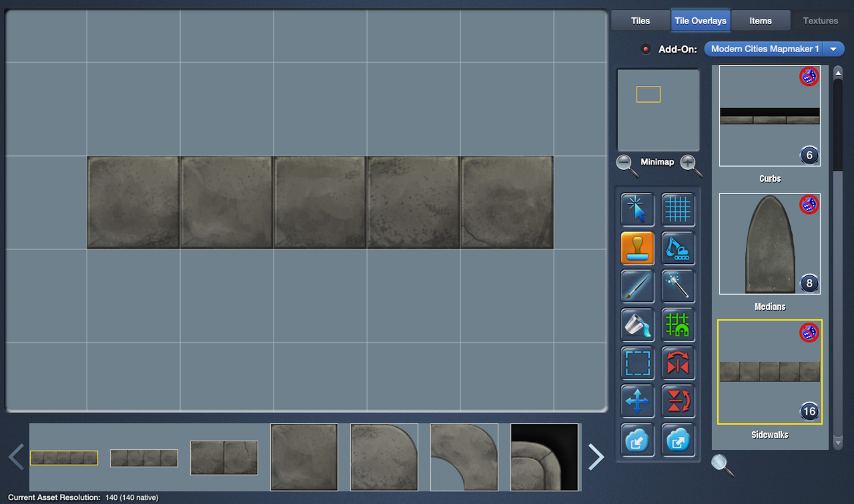Select the pointer selection tool
The height and width of the screenshot is (504, 854).
(637, 209)
